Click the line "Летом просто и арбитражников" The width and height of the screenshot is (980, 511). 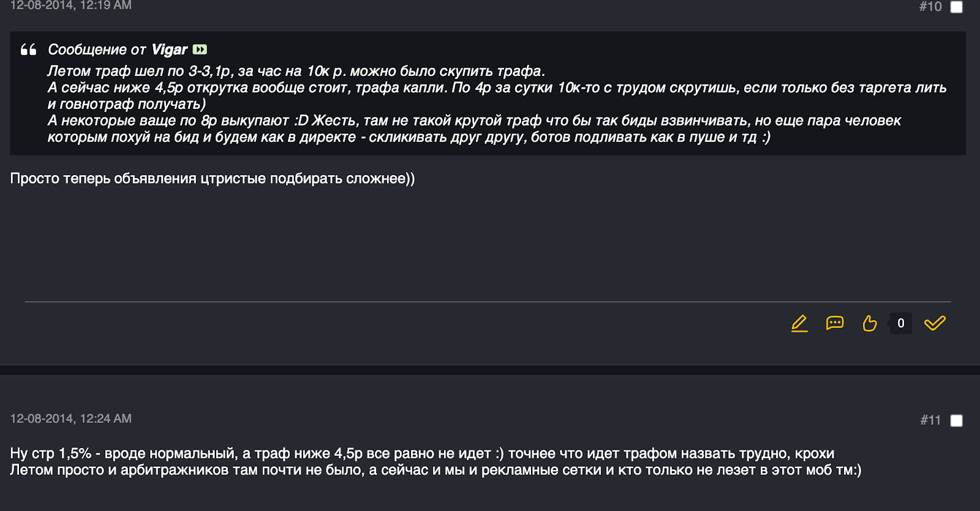pyautogui.click(x=435, y=470)
